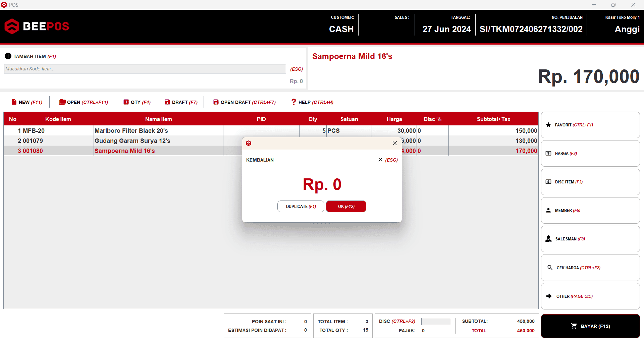Click the (ESC) label beside item field

(x=297, y=69)
